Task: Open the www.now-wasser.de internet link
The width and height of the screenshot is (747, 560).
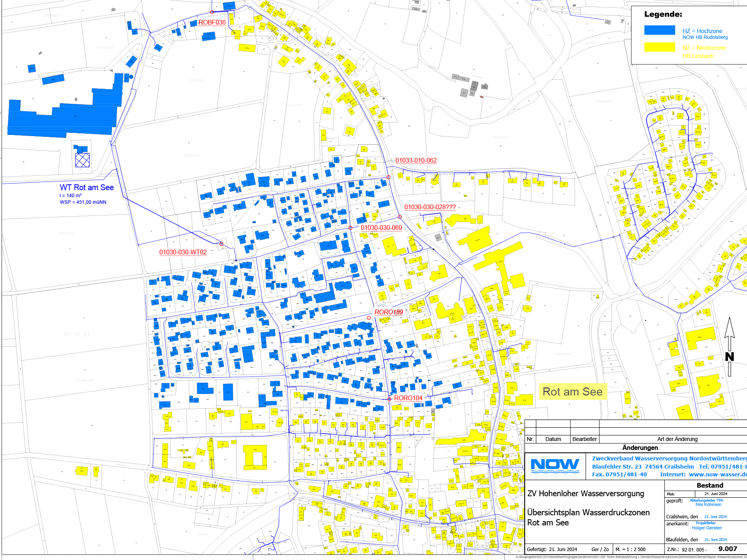Action: click(x=717, y=474)
